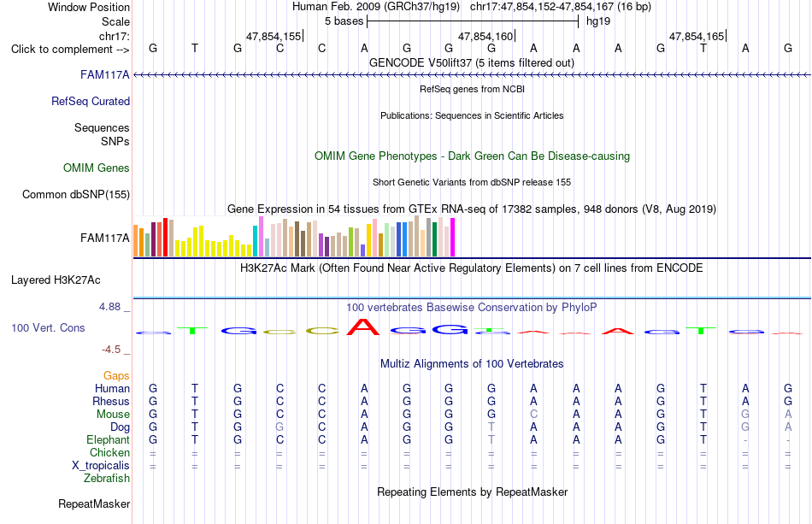This screenshot has width=812, height=524.
Task: Open the RefSeq Curated track label
Action: [x=91, y=102]
